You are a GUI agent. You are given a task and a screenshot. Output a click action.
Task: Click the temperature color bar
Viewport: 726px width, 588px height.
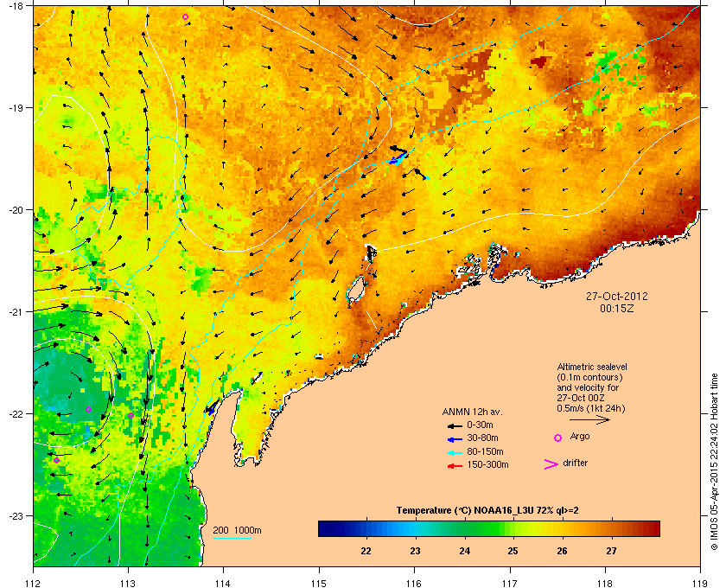click(x=489, y=528)
